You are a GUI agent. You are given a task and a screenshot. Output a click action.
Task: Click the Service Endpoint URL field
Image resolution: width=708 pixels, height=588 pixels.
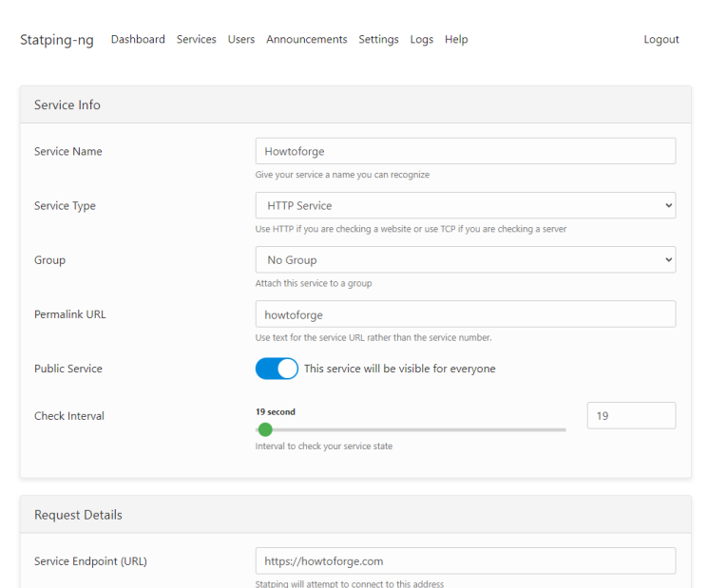[465, 560]
